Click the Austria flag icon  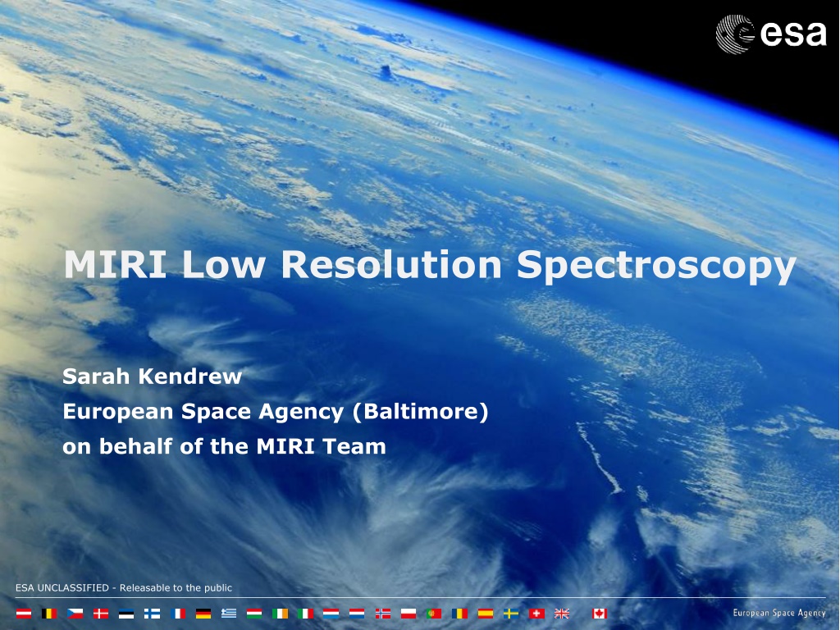[x=24, y=614]
